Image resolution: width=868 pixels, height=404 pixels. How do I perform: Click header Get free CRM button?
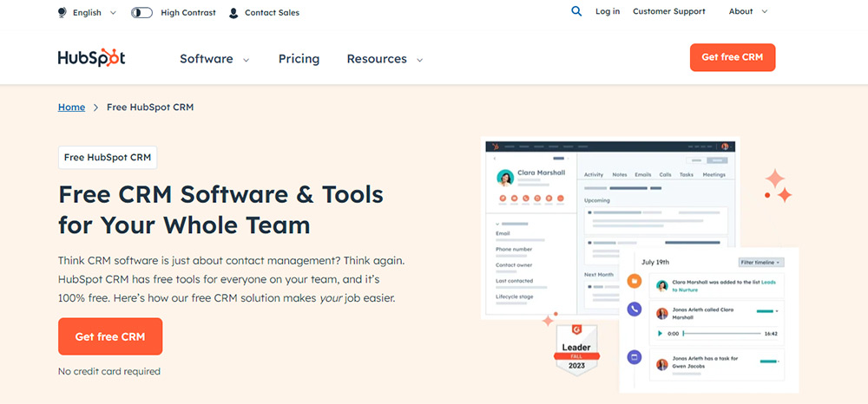tap(733, 57)
